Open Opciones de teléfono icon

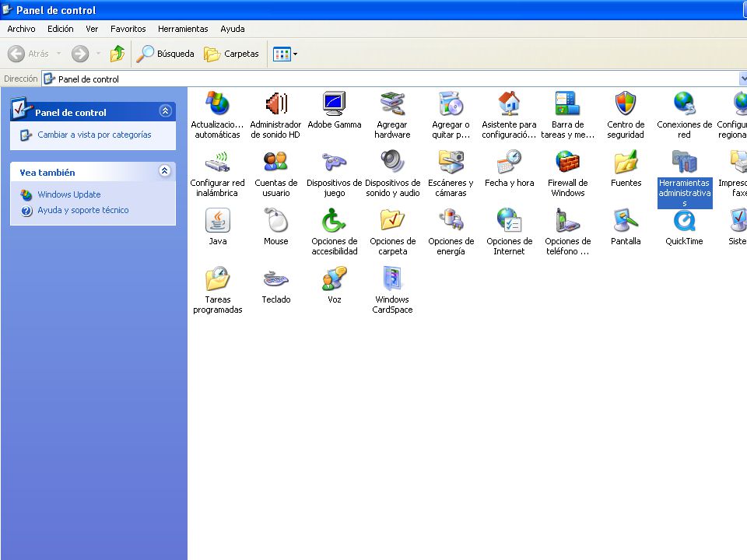coord(567,220)
